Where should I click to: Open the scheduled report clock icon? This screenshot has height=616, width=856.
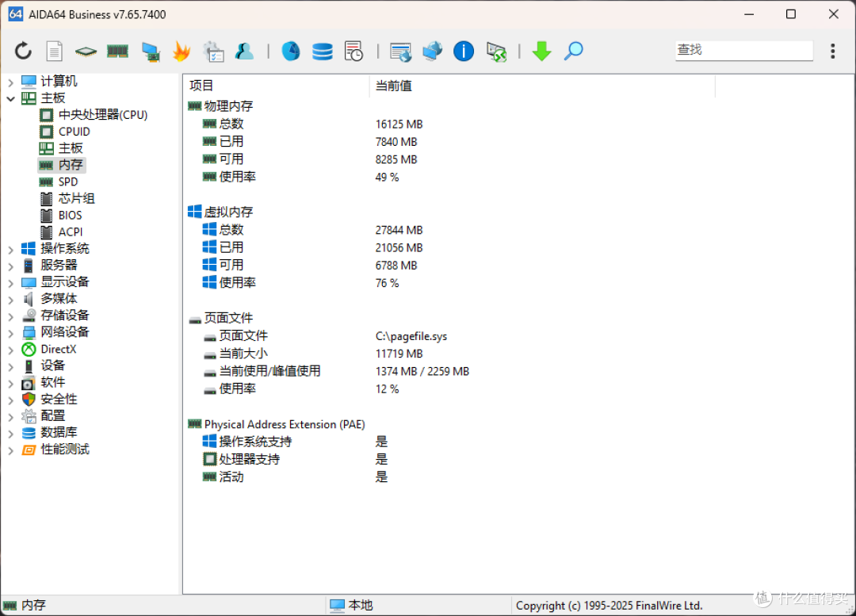(353, 52)
